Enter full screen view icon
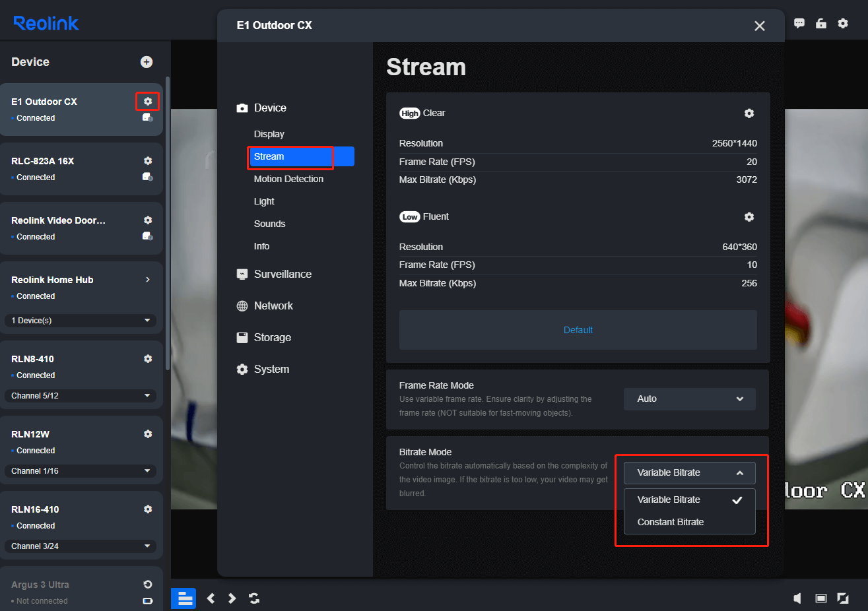 (843, 598)
